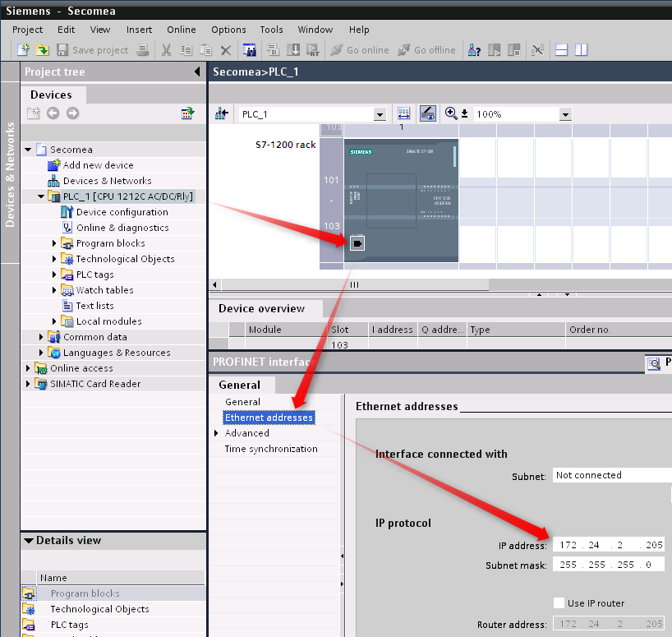Open the Project menu
The height and width of the screenshot is (637, 672).
click(x=27, y=30)
